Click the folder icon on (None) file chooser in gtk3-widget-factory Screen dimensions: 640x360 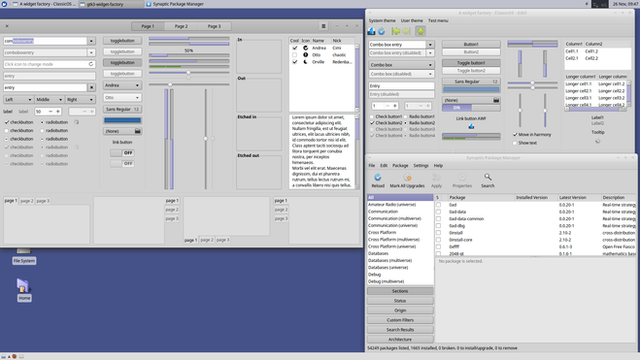[138, 131]
